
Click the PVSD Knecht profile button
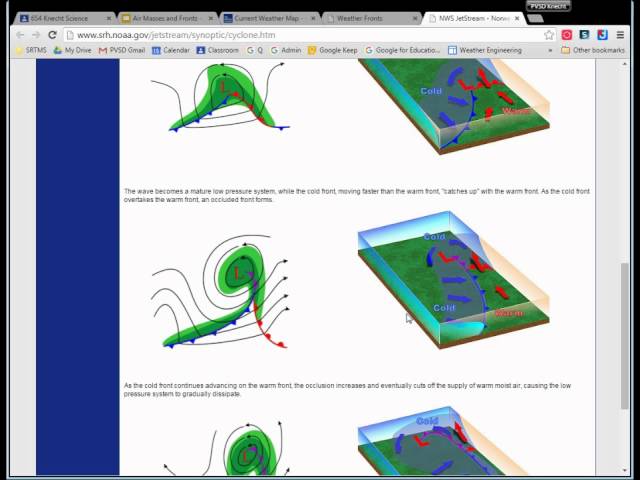[x=548, y=6]
